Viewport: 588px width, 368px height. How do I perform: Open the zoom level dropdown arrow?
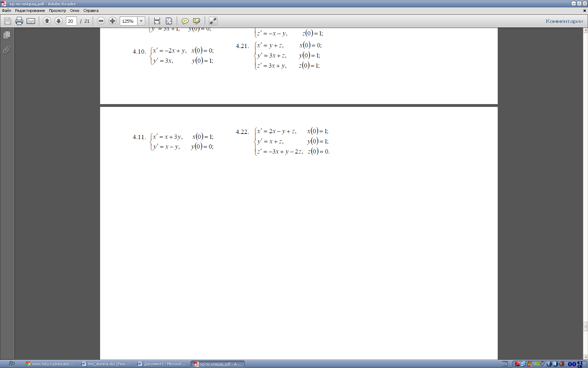tap(141, 21)
